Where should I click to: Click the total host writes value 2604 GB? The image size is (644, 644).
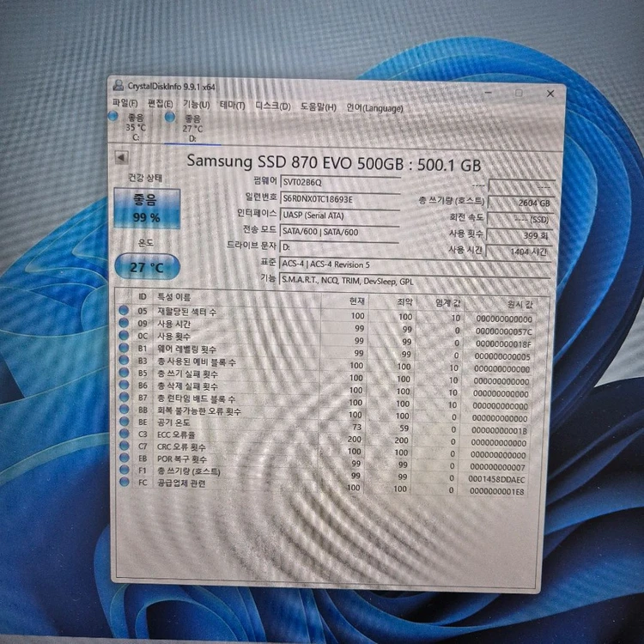point(520,203)
